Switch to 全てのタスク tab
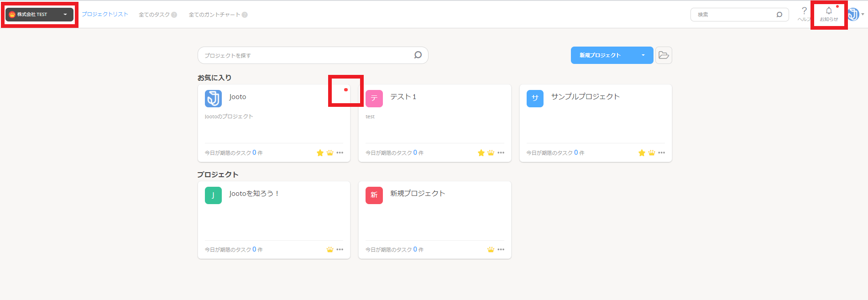868x300 pixels. tap(157, 15)
